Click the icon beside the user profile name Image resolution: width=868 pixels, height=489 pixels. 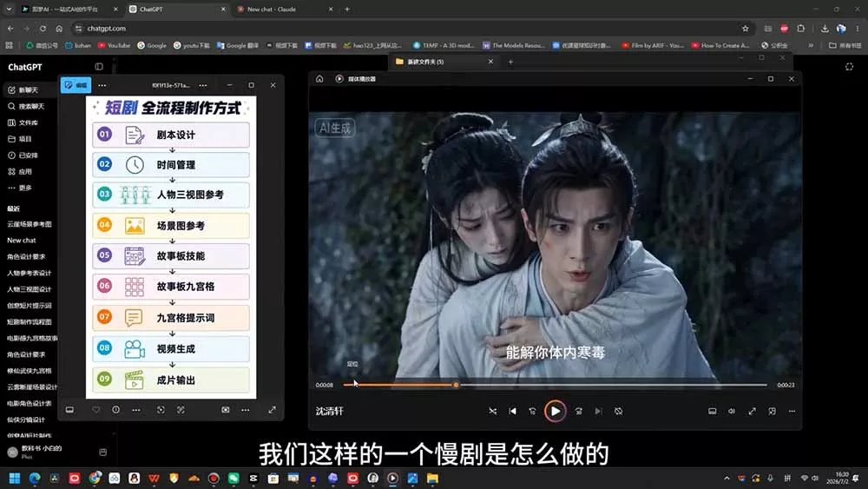point(103,452)
